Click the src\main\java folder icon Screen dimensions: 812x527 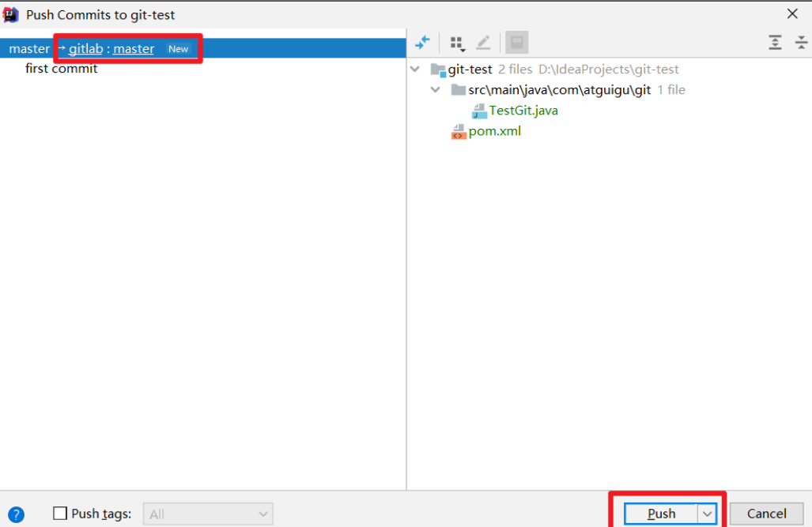click(x=459, y=89)
